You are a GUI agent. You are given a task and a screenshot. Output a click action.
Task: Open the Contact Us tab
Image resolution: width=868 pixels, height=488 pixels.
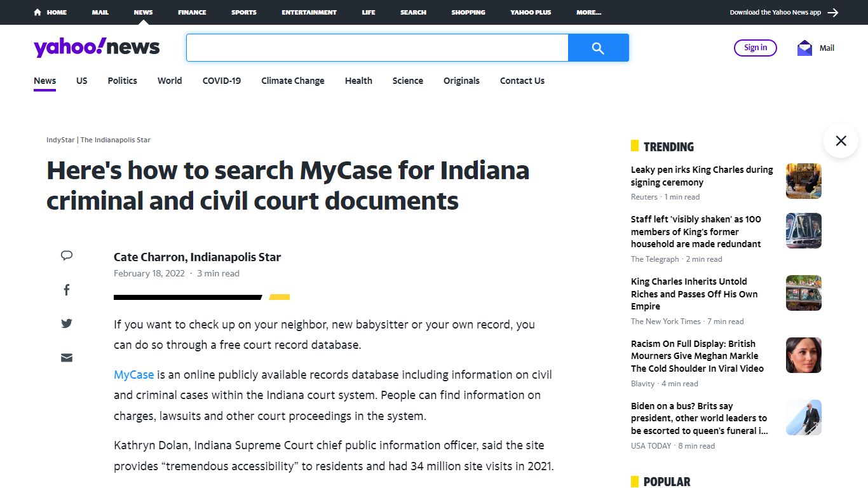[522, 81]
